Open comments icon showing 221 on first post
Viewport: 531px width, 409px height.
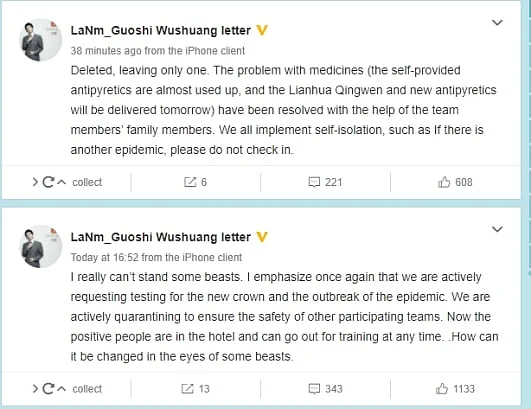(314, 182)
